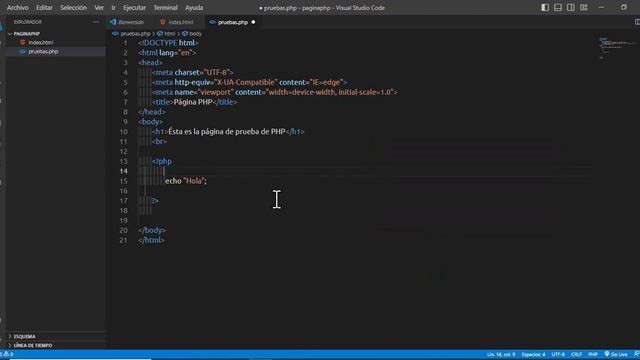Click the closing ?> tag on line 17

pos(155,200)
